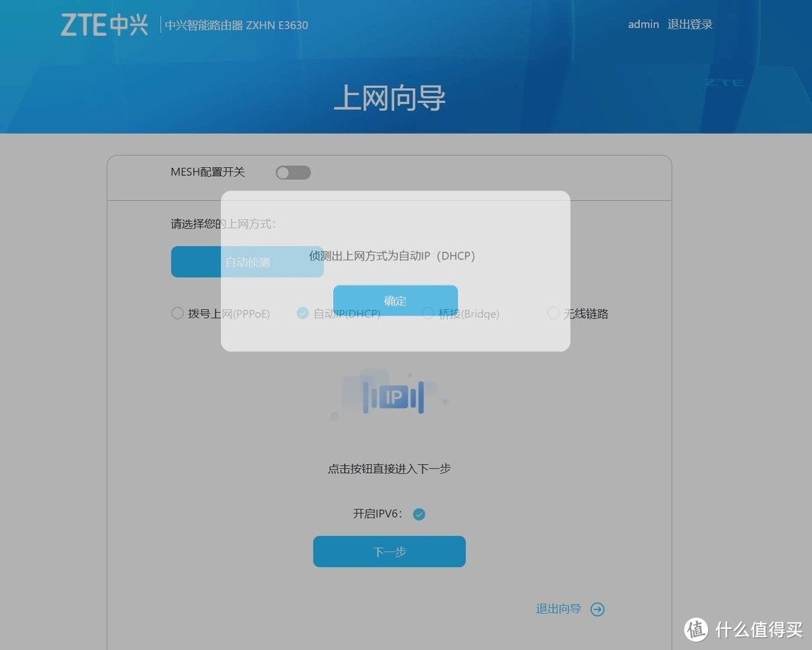Click the admin account label
Screen dimensions: 812x650
click(x=643, y=23)
